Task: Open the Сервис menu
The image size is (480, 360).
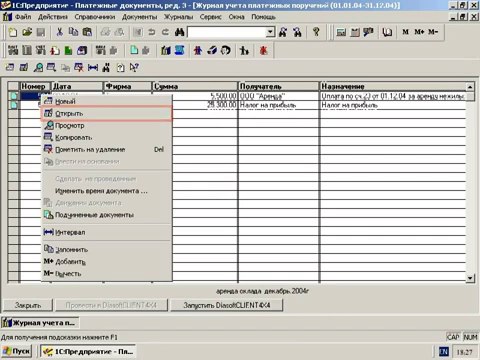Action: tap(211, 17)
